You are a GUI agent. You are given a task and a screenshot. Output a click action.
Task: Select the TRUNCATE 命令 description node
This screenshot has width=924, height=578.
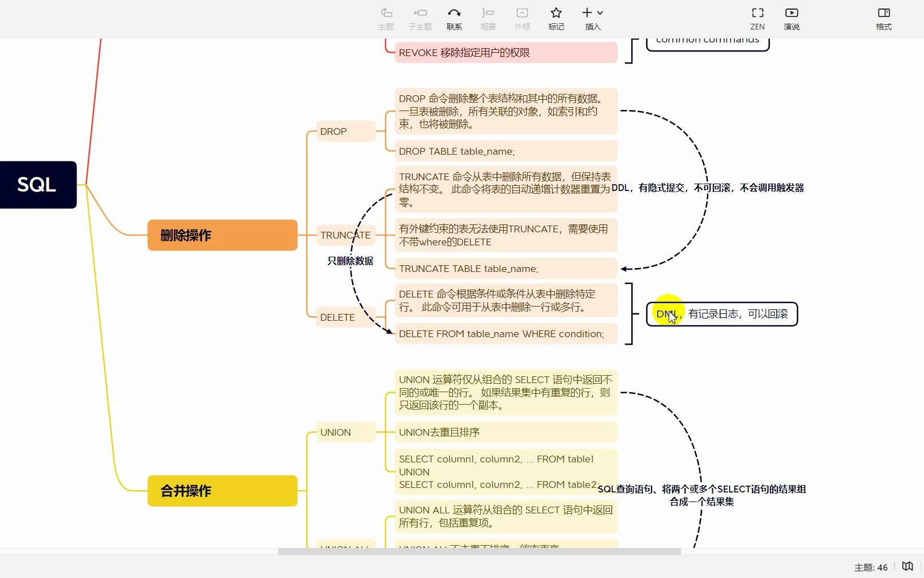click(x=506, y=189)
